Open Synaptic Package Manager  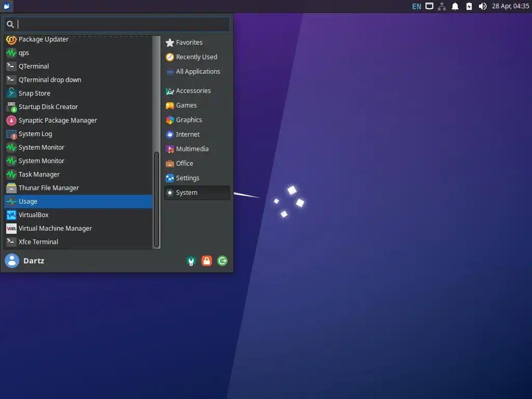coord(78,121)
